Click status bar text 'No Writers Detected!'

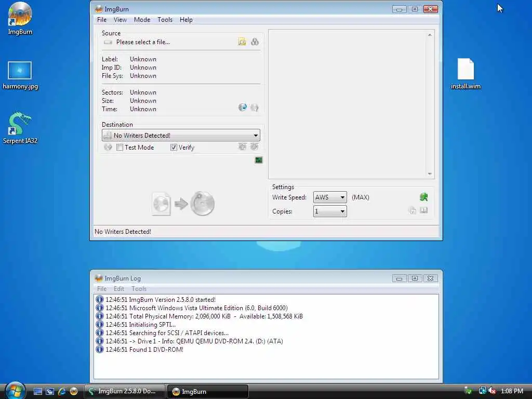[123, 231]
